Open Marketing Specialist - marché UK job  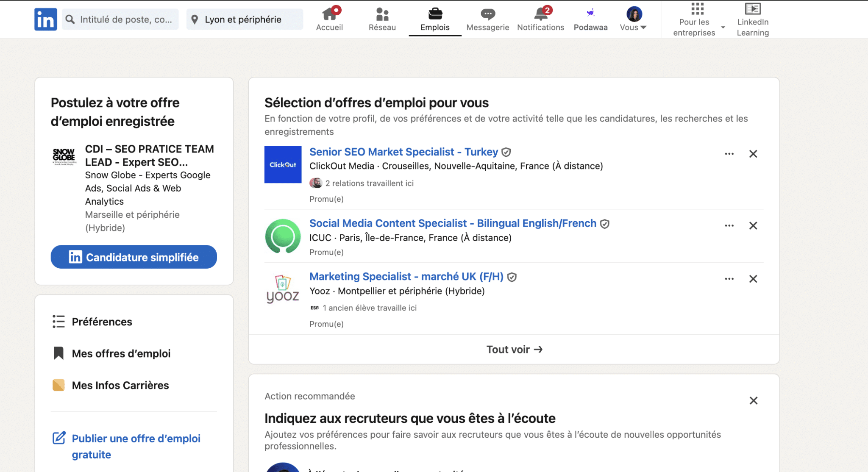406,276
